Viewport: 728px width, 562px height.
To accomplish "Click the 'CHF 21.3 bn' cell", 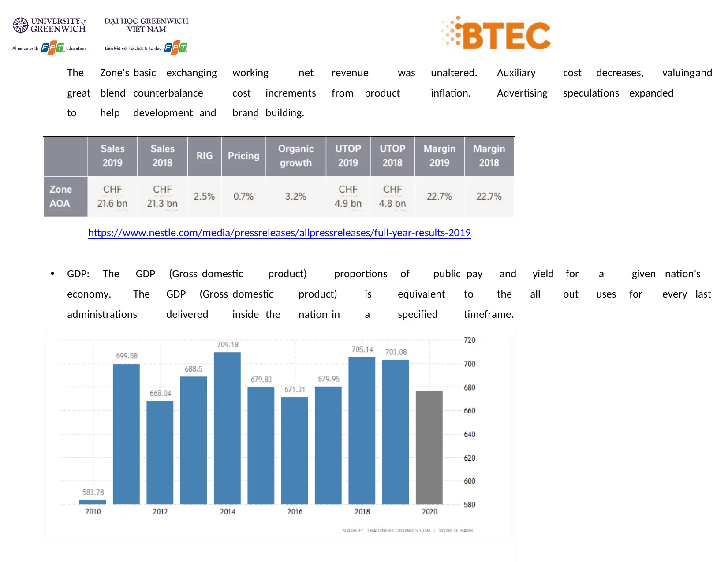I will 162,197.
